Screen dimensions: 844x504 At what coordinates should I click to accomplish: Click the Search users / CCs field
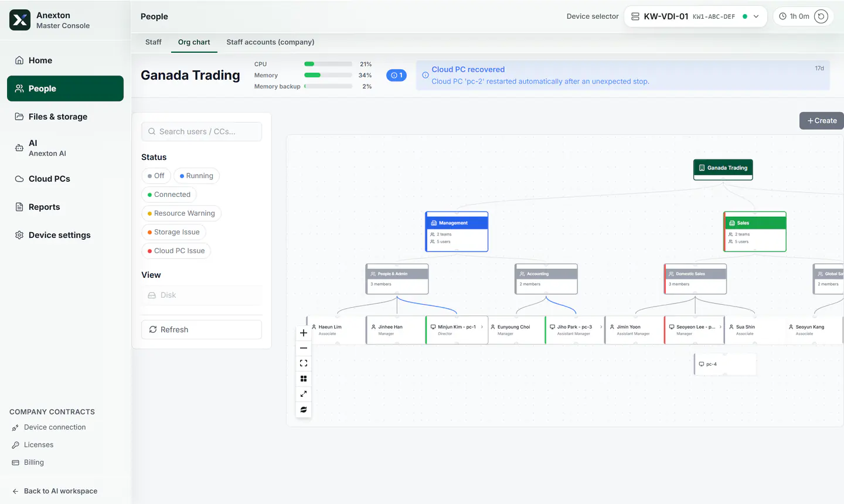(x=202, y=131)
